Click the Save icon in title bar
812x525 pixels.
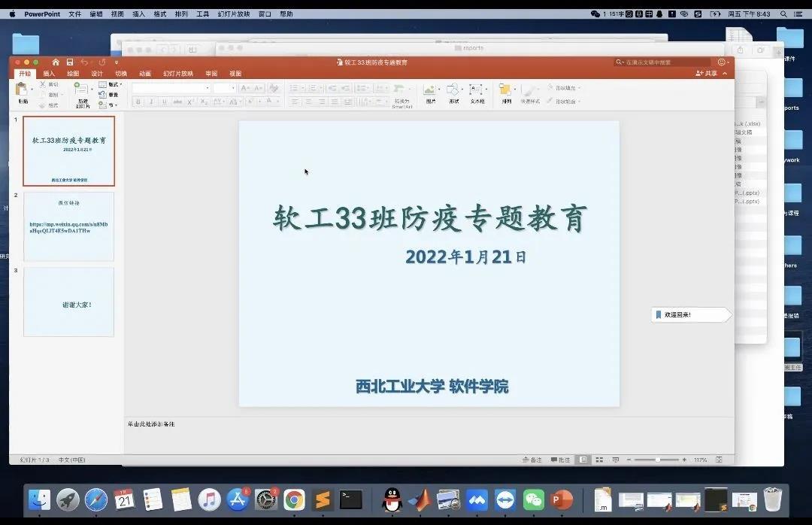(x=70, y=62)
